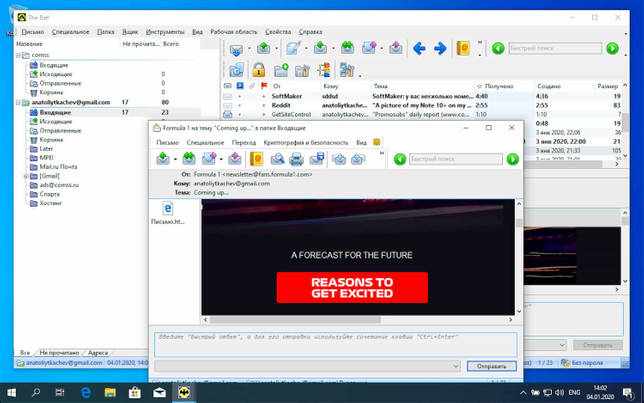Select the Later folder in tree
This screenshot has width=644, height=403.
(46, 149)
